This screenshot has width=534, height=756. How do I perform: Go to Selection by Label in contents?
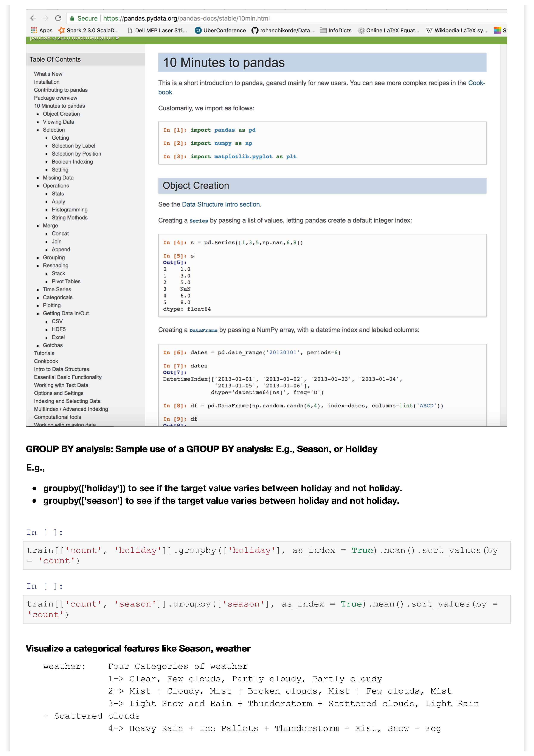point(73,146)
